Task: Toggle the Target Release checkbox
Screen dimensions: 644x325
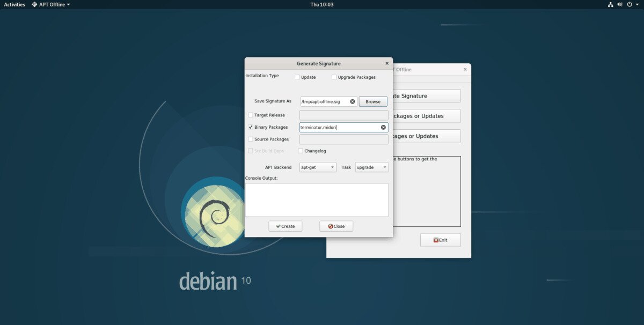Action: click(251, 115)
